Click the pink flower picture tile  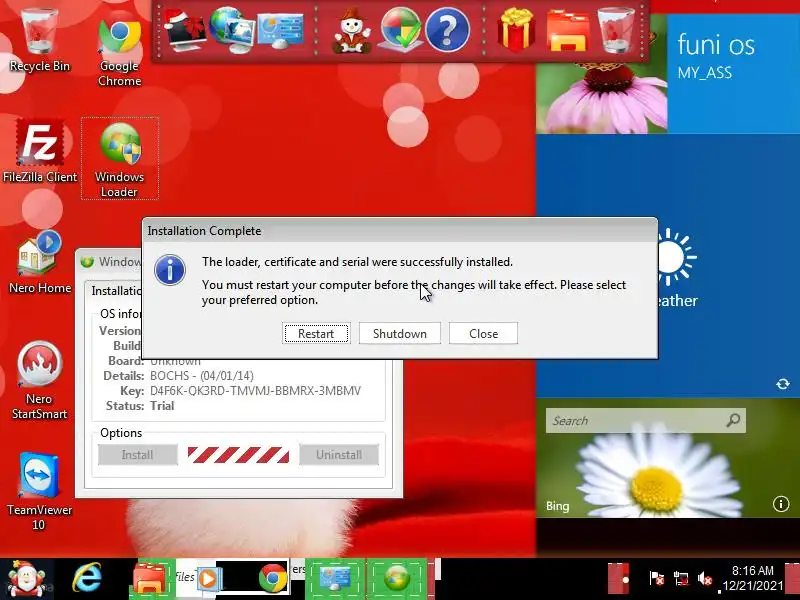(602, 97)
